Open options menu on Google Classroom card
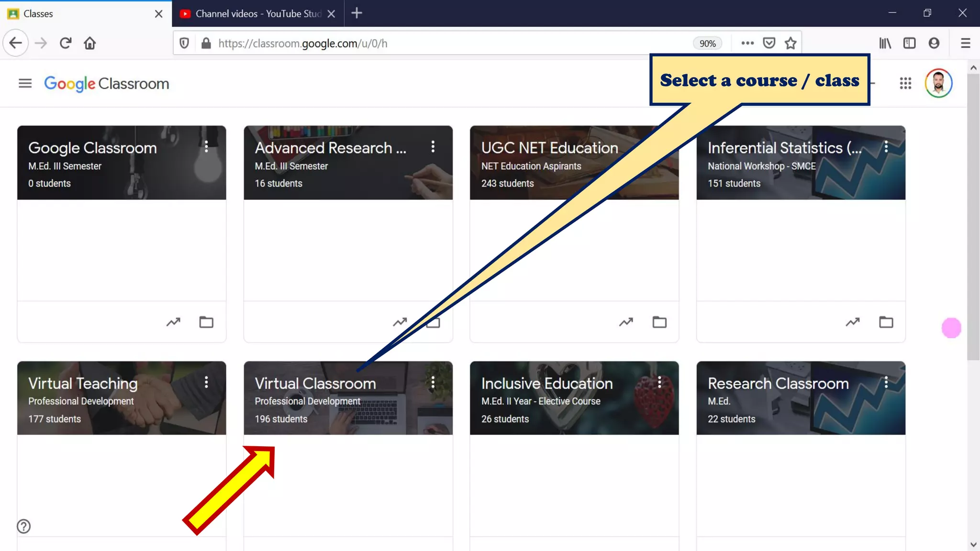980x551 pixels. [x=206, y=146]
